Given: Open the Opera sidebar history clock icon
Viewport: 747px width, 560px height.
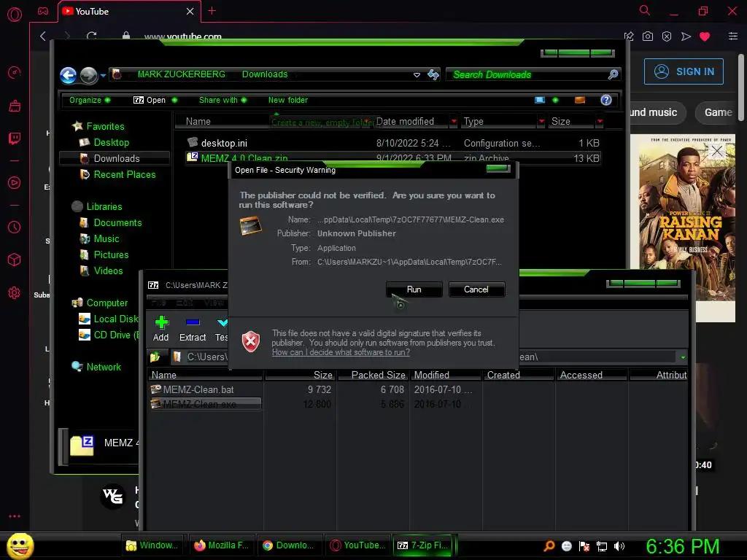Looking at the screenshot, I should pos(15,227).
